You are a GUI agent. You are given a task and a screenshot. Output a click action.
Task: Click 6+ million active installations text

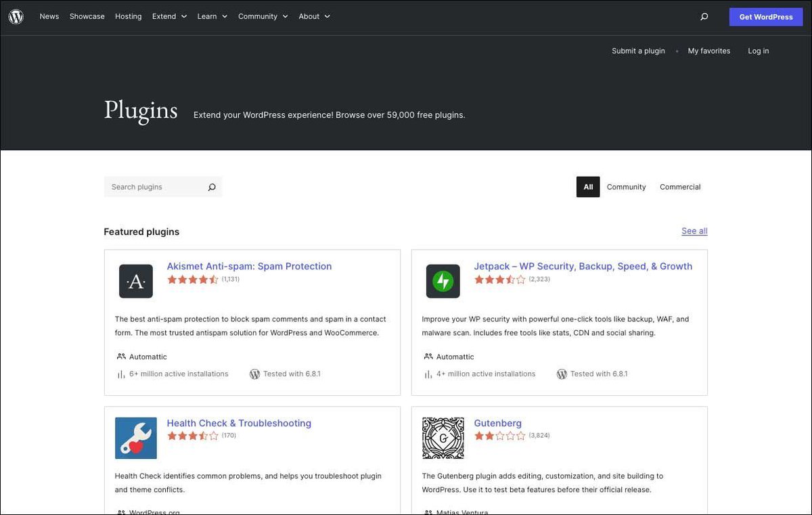tap(179, 374)
